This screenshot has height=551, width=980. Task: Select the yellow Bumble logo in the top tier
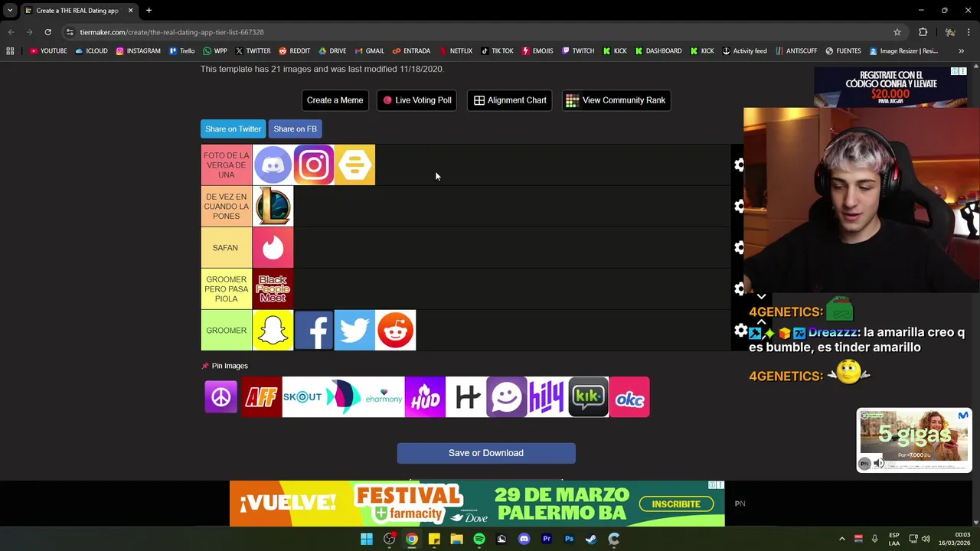355,165
